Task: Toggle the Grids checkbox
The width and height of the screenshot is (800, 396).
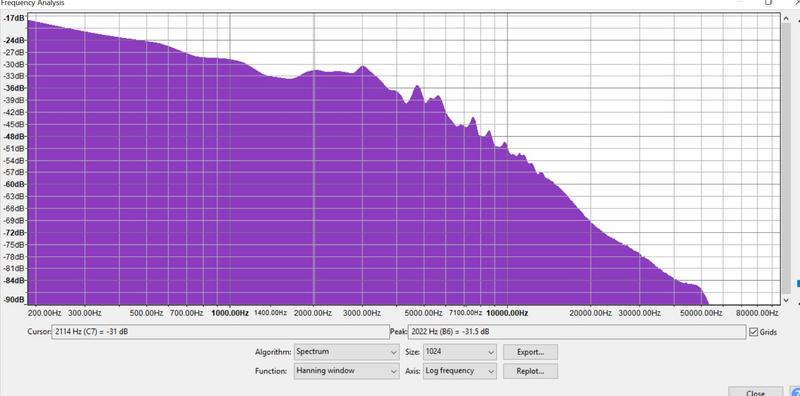Action: click(x=754, y=332)
